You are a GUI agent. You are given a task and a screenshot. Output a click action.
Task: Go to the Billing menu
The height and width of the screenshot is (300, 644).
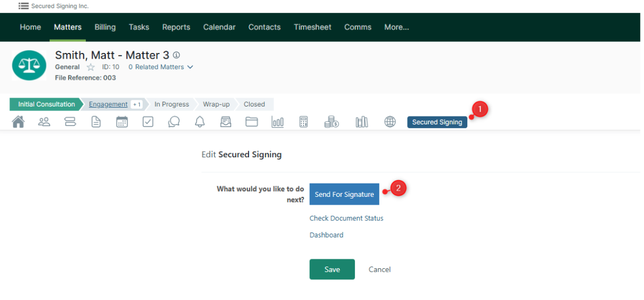[105, 27]
